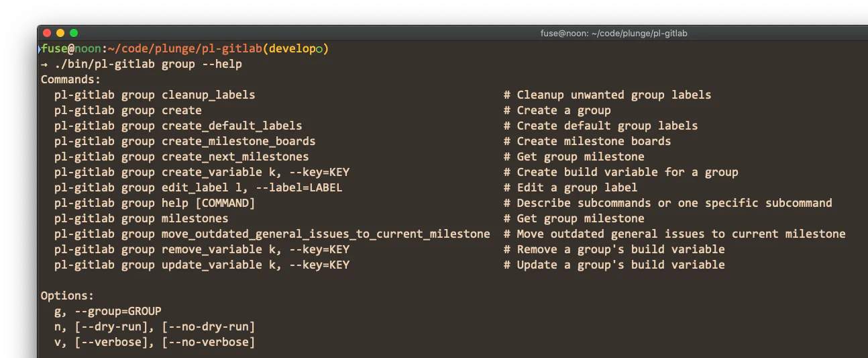
Task: Click the 'create_milestone_boards' command
Action: 239,142
